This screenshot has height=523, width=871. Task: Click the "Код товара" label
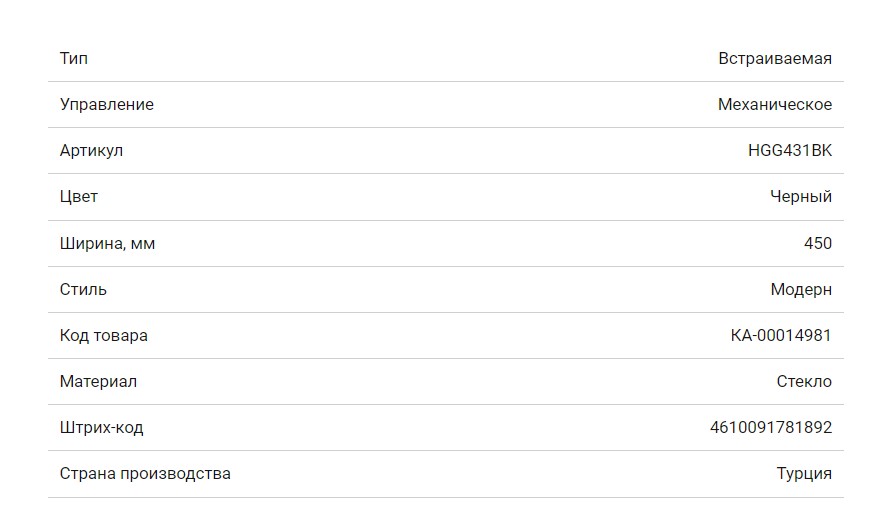pyautogui.click(x=104, y=335)
